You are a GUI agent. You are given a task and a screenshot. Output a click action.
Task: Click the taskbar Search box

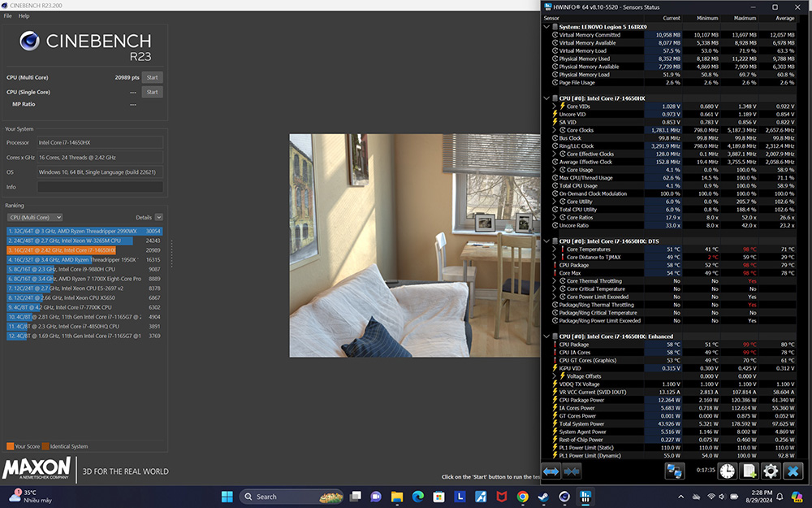click(x=291, y=497)
